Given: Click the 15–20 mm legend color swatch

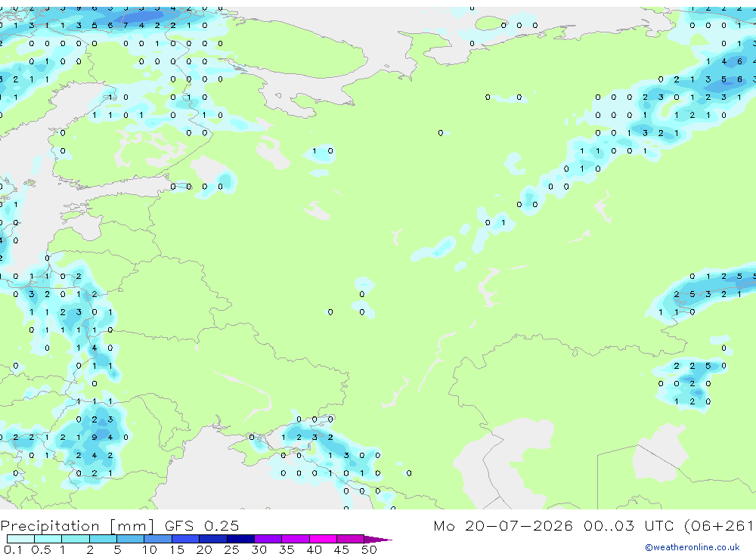Looking at the screenshot, I should (x=186, y=539).
